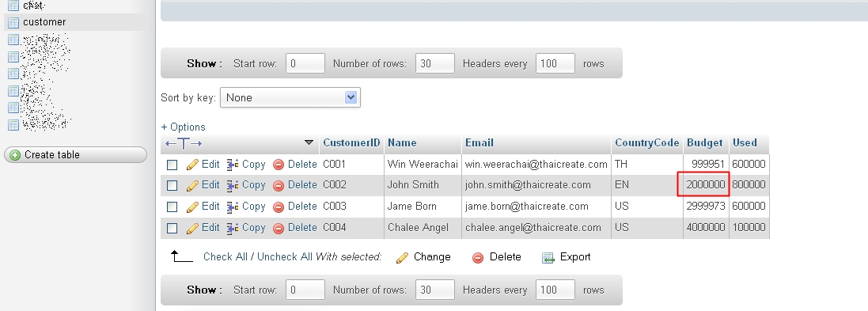868x311 pixels.
Task: Focus the top Number of rows field
Action: (435, 63)
